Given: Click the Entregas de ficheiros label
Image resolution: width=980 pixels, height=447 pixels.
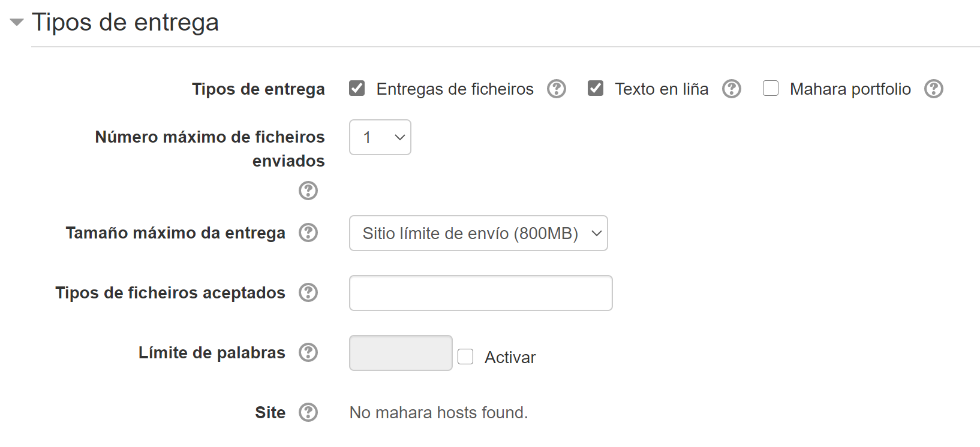Looking at the screenshot, I should coord(455,89).
